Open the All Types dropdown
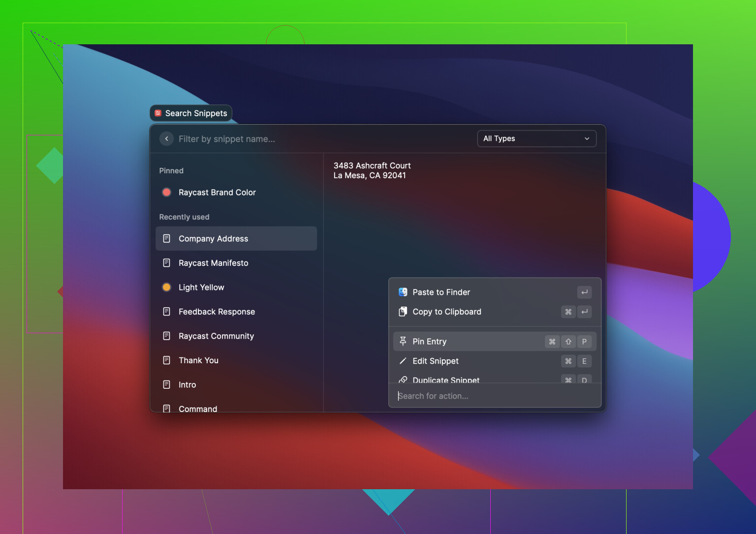 pyautogui.click(x=536, y=139)
